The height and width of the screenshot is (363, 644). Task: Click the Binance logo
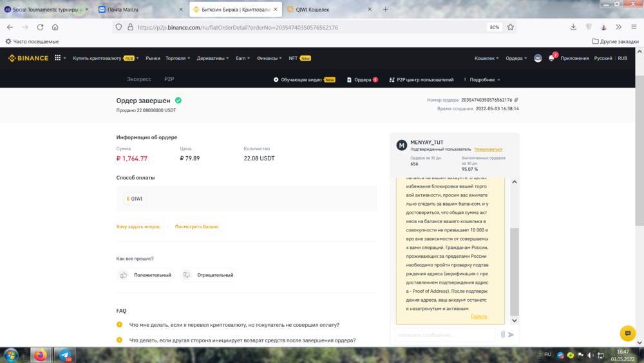pyautogui.click(x=28, y=59)
